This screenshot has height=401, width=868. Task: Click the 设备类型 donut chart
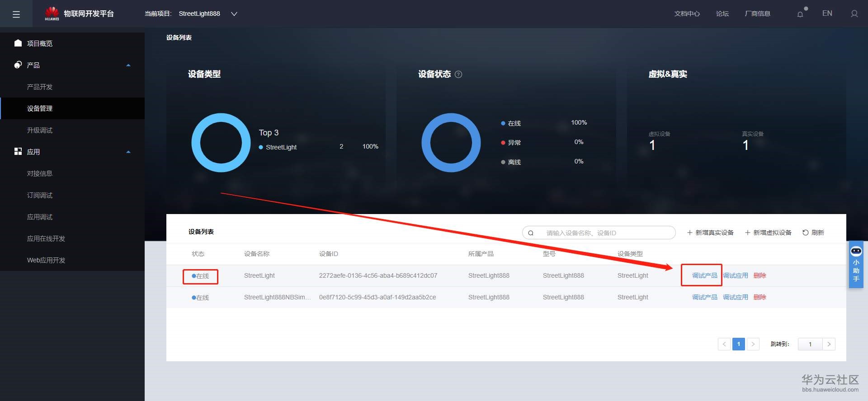tap(221, 143)
